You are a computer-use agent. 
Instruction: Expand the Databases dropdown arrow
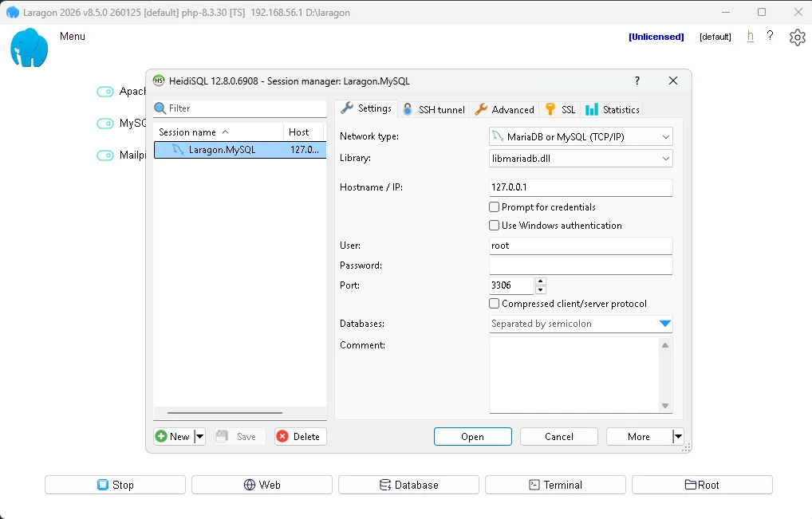[x=665, y=324]
